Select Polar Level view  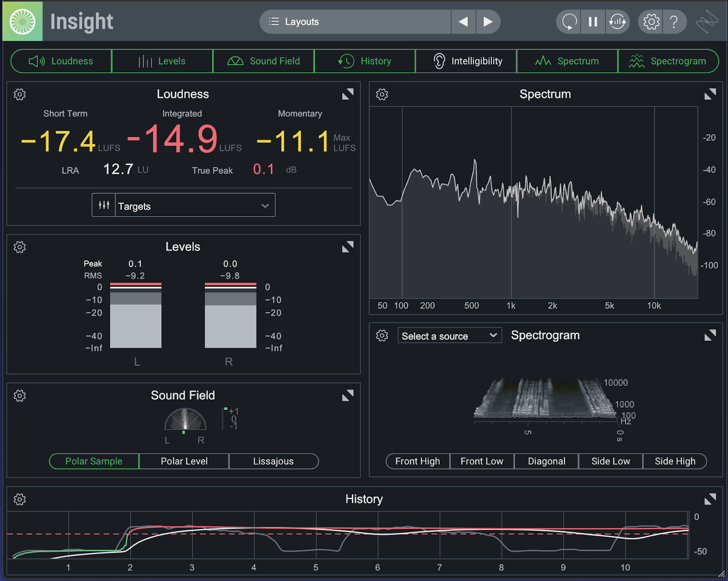[x=184, y=461]
